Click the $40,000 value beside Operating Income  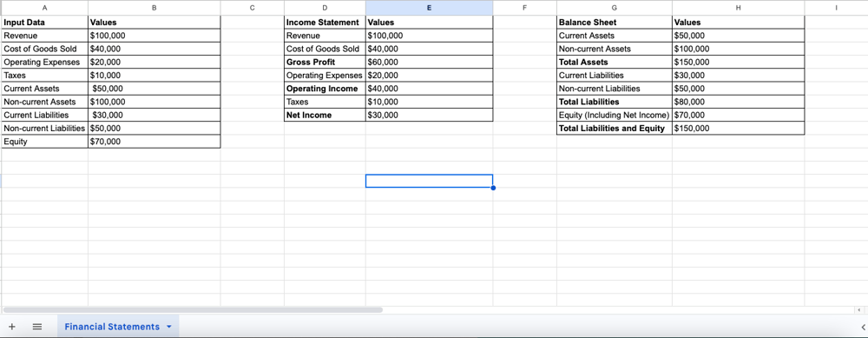(x=429, y=89)
